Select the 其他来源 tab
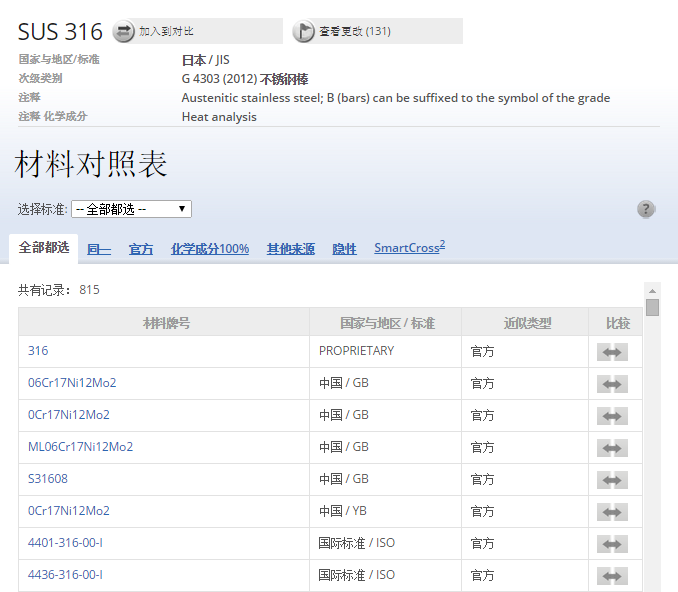The height and width of the screenshot is (592, 678). (x=290, y=249)
